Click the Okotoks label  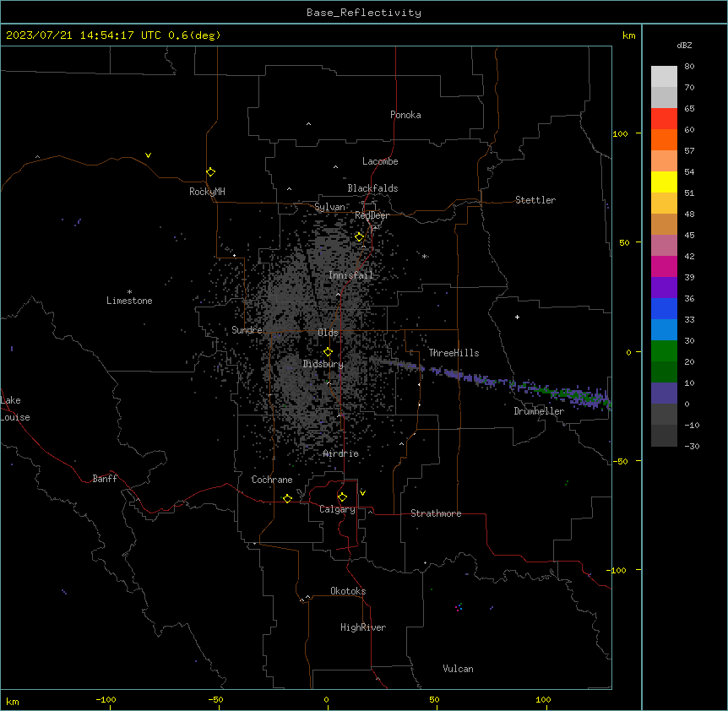click(x=348, y=591)
